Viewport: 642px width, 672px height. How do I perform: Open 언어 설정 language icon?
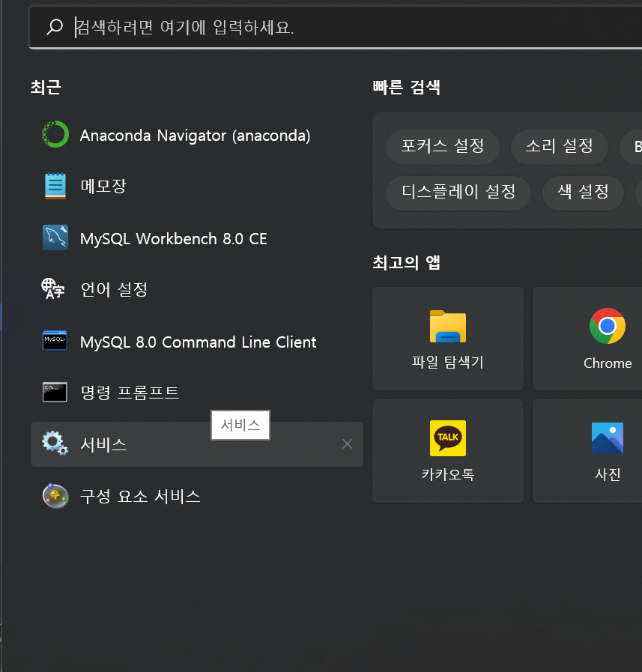pos(53,289)
